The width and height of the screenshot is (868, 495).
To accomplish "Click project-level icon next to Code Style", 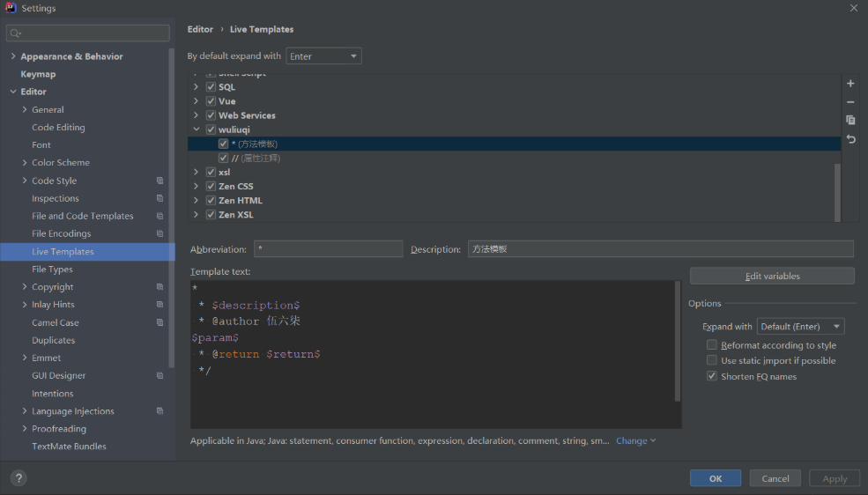I will [160, 181].
